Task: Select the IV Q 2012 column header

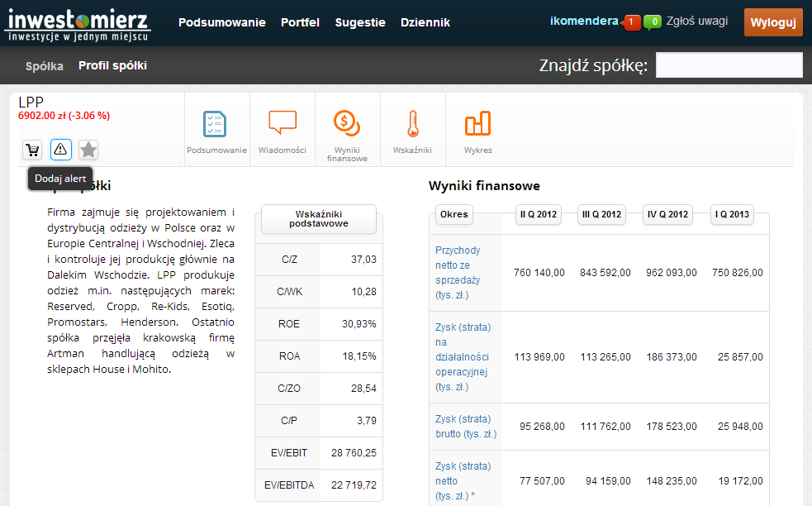Action: pos(668,214)
